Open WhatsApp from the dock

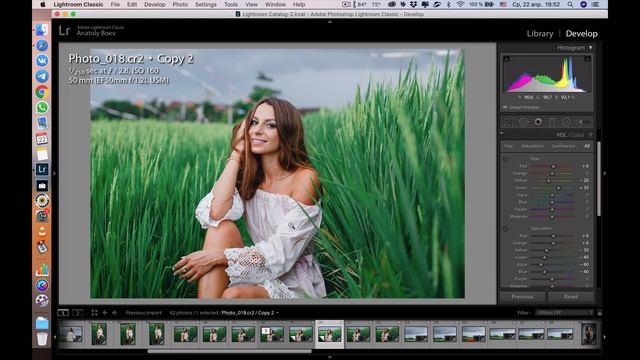tap(42, 107)
